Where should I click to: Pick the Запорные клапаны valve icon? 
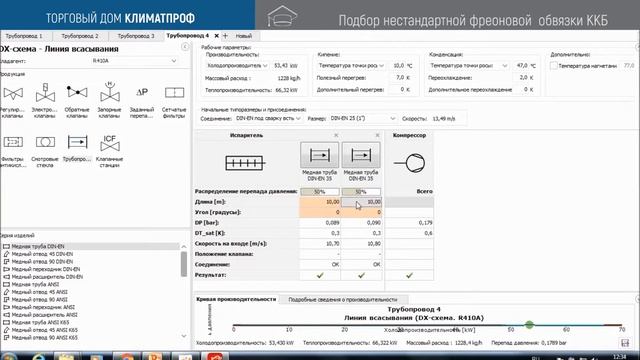click(109, 92)
